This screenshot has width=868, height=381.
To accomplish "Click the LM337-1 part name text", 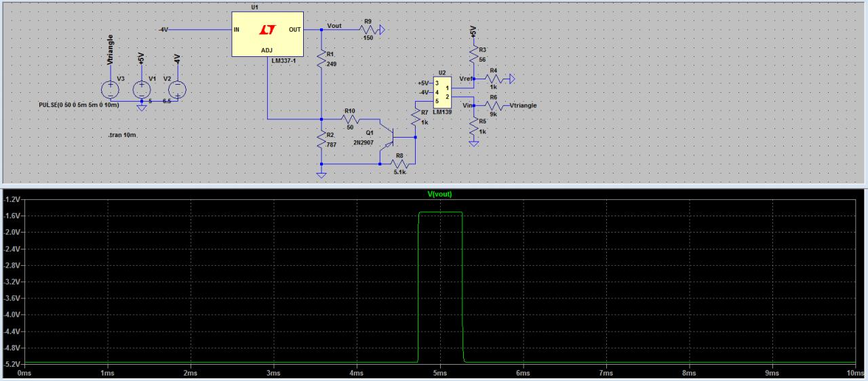I will tap(283, 62).
